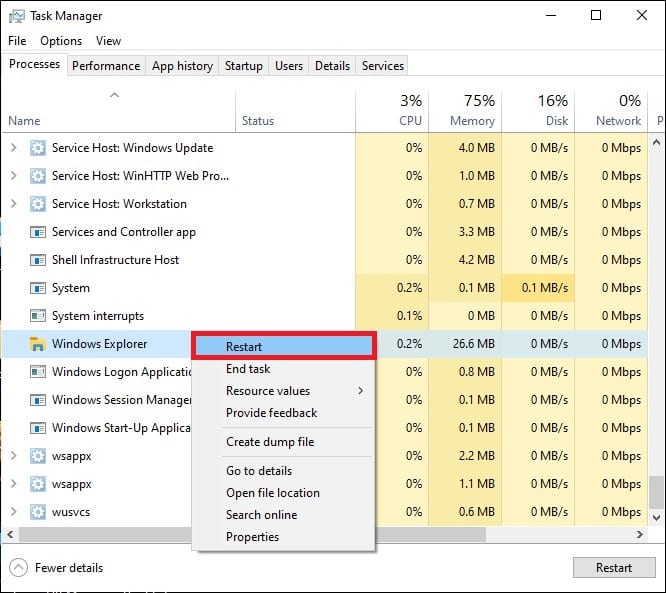Click the System process icon

click(38, 288)
